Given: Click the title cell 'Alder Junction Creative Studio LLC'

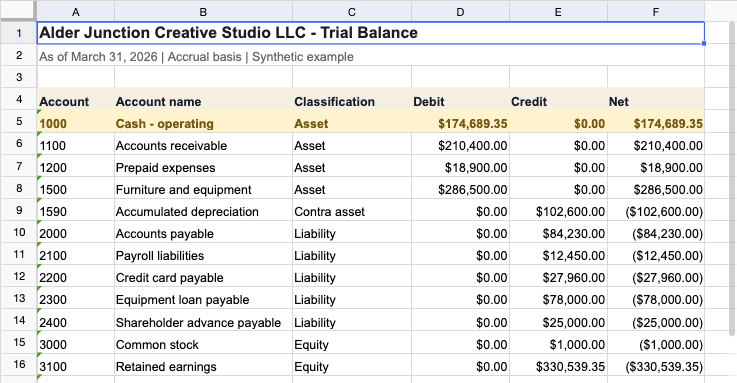Looking at the screenshot, I should click(x=370, y=33).
